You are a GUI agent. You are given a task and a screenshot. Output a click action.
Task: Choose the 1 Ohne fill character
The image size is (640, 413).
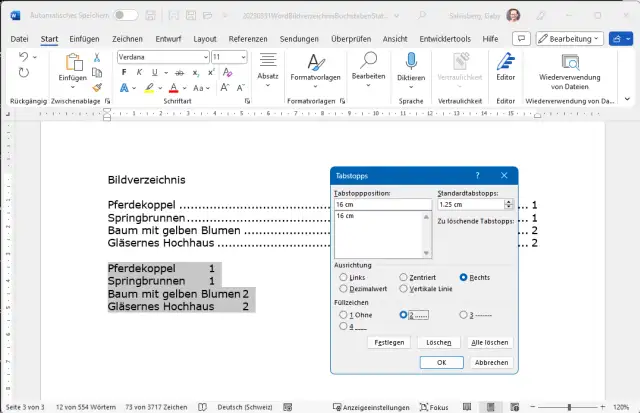(x=345, y=314)
